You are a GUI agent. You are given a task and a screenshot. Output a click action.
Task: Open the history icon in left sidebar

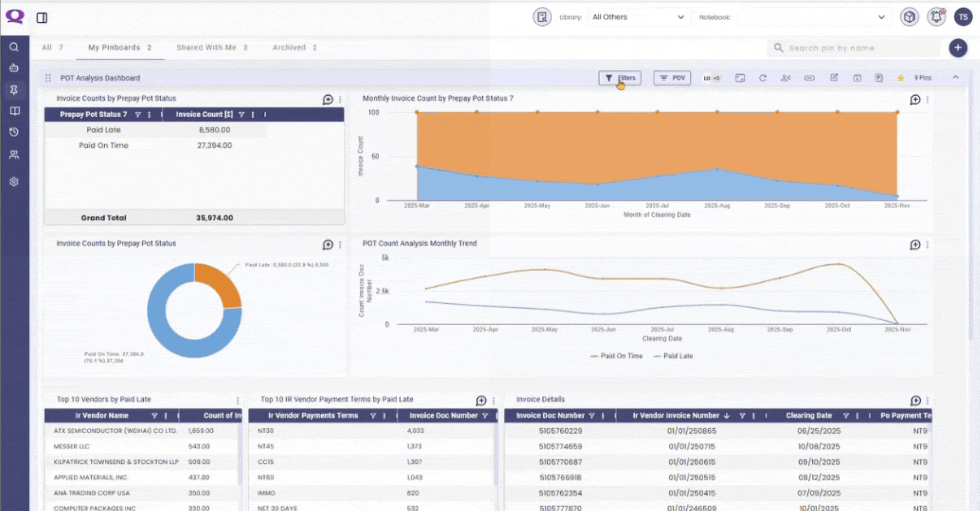14,132
